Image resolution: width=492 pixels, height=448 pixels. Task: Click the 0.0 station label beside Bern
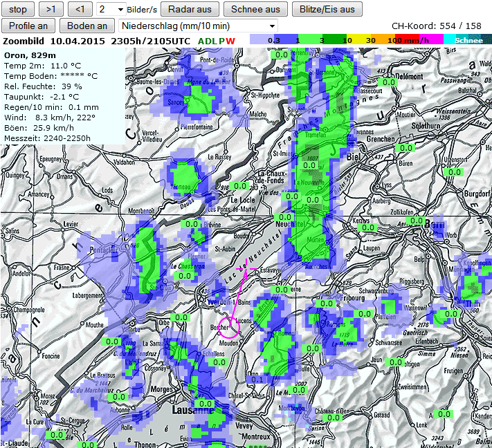coord(416,221)
